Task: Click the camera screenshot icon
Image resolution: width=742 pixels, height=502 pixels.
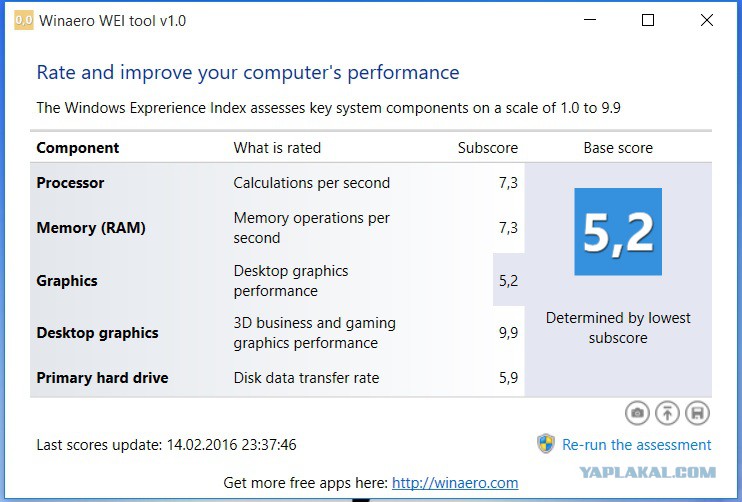Action: pos(637,412)
